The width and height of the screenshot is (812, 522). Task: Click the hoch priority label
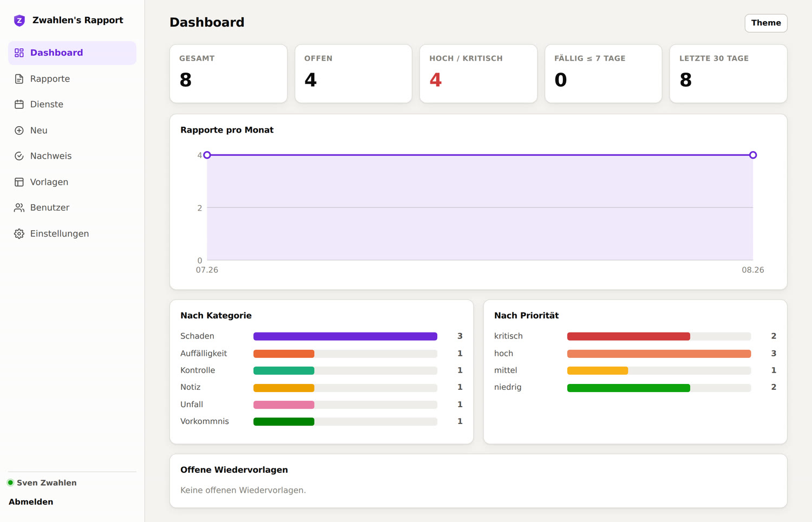point(503,354)
